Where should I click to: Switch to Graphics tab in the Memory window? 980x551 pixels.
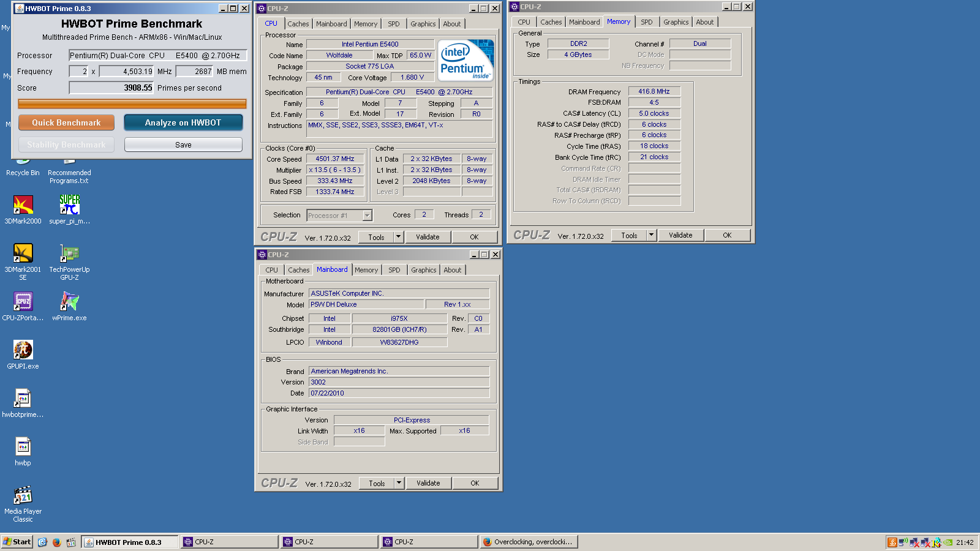676,22
